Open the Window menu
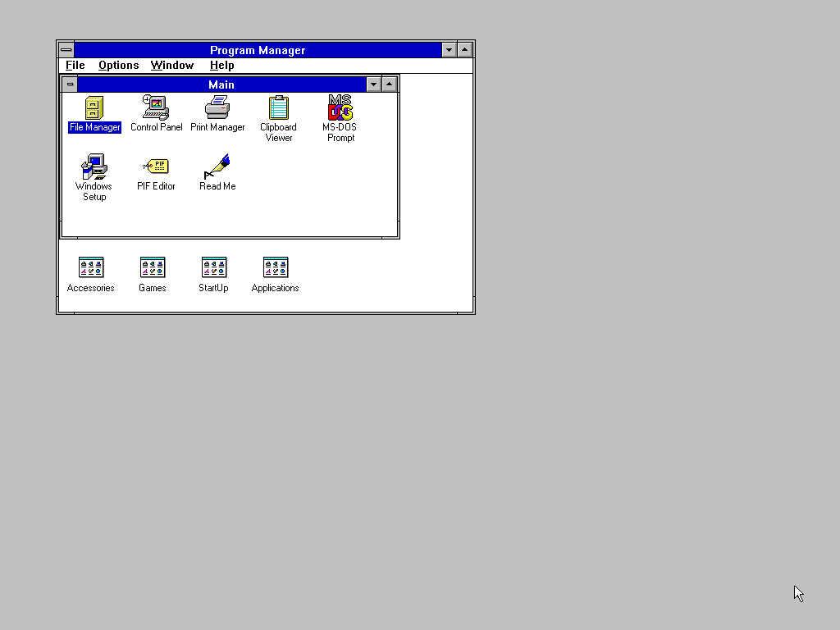Viewport: 840px width, 630px height. point(172,66)
